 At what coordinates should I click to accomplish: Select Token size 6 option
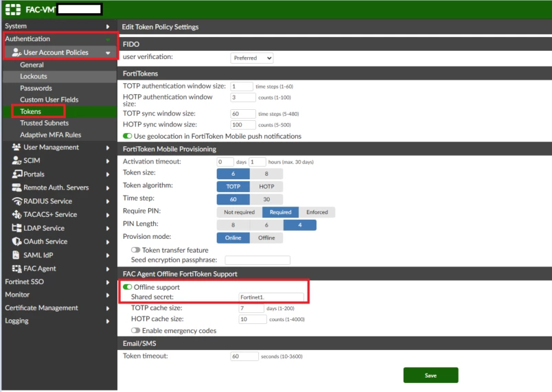click(x=233, y=174)
